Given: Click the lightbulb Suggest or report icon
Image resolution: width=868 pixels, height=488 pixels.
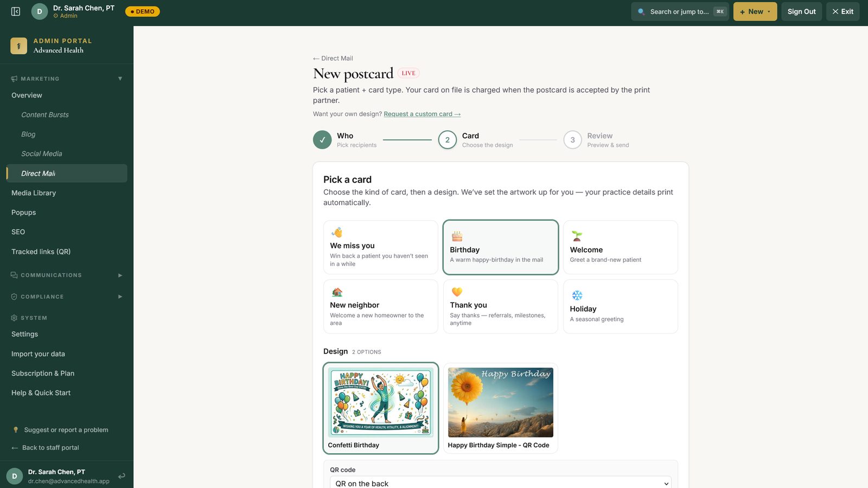Looking at the screenshot, I should click(16, 430).
